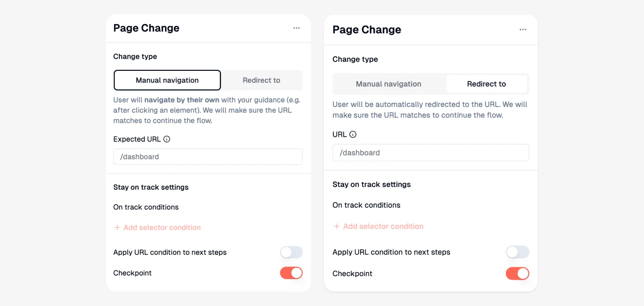Image resolution: width=644 pixels, height=306 pixels.
Task: Click the Expected URL input field
Action: 207,156
